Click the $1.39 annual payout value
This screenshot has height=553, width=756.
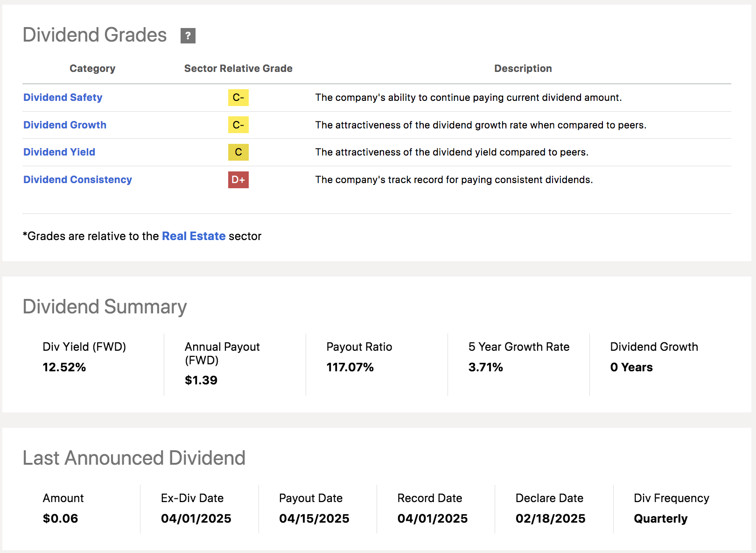coord(201,380)
